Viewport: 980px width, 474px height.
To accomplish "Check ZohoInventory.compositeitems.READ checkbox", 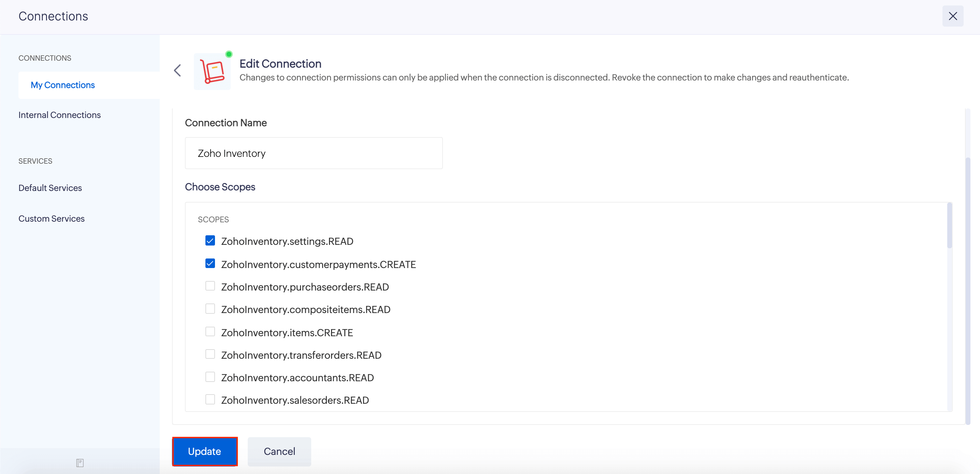I will (210, 309).
